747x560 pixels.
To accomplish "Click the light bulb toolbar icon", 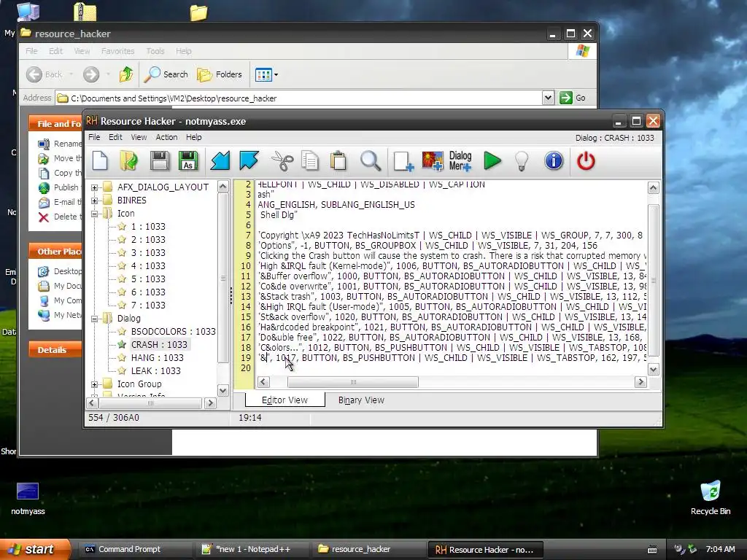I will pyautogui.click(x=522, y=161).
